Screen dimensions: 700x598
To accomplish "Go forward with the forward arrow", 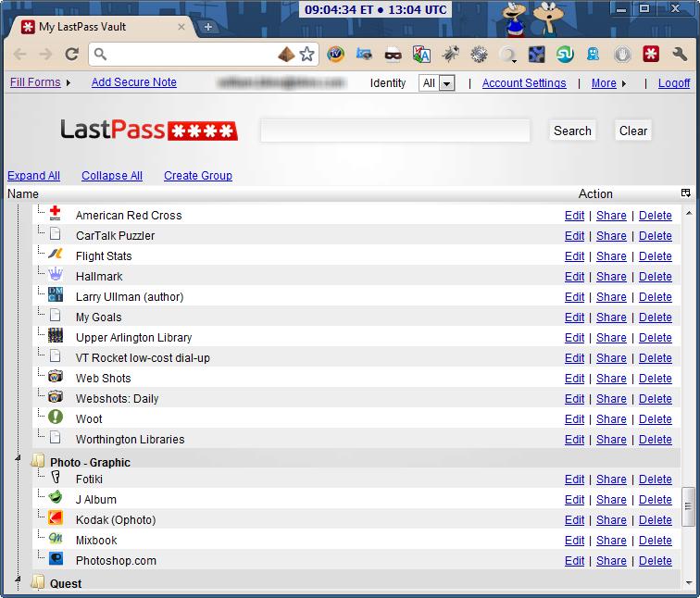I will click(45, 55).
